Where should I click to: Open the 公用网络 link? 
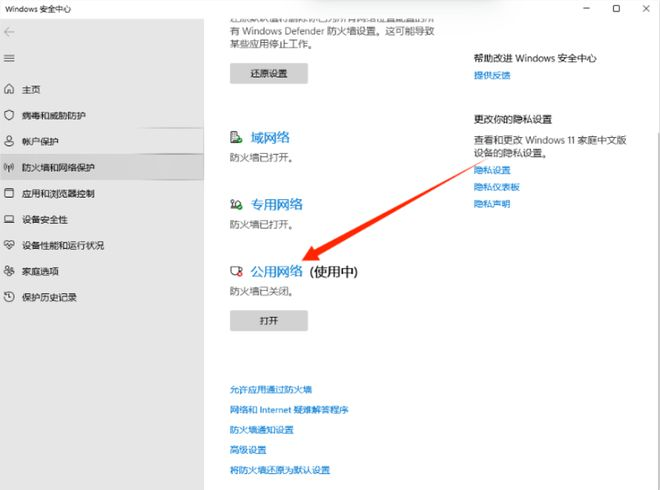277,272
